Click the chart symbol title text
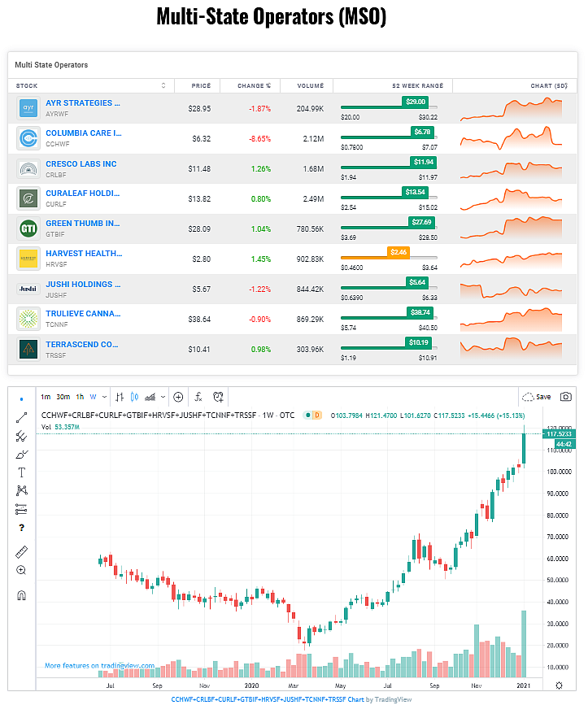Screen dimensions: 588x705 (168, 415)
